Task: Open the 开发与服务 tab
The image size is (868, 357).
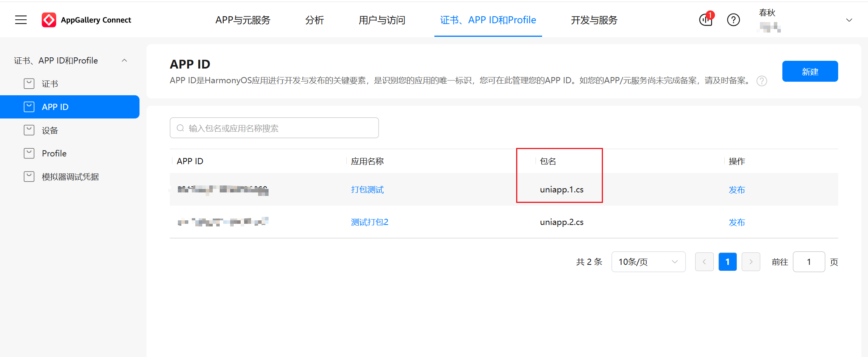Action: 594,20
